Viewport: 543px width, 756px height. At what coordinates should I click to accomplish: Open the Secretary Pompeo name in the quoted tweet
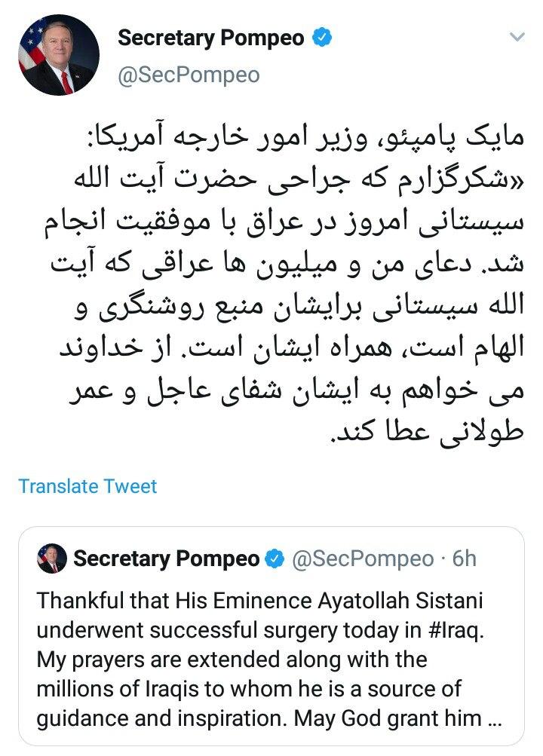[x=166, y=559]
